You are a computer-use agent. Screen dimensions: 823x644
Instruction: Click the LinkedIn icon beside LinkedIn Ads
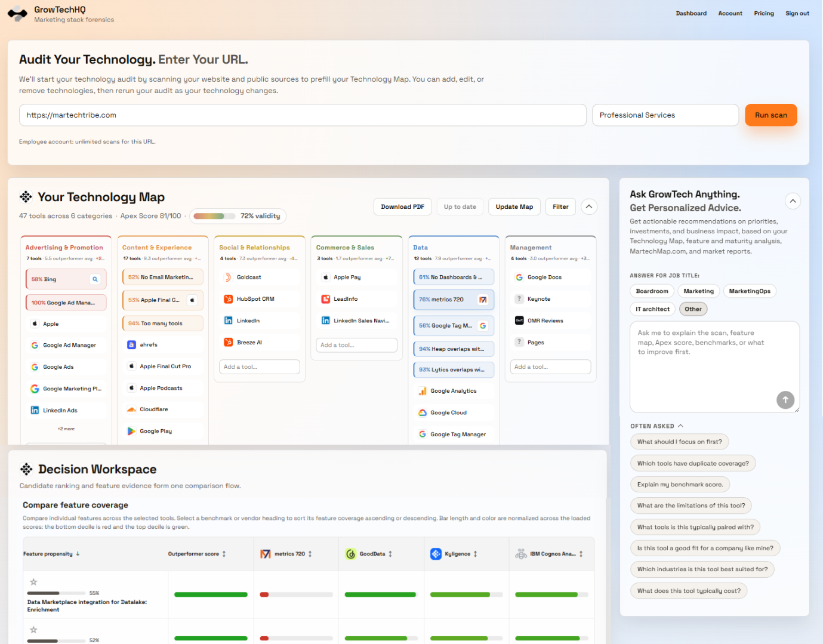pos(35,411)
